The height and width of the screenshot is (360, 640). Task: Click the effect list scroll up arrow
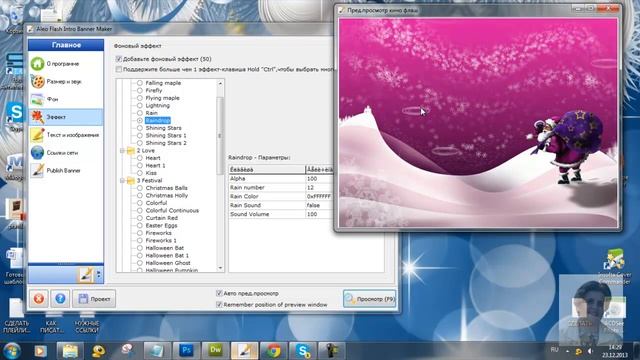[220, 83]
